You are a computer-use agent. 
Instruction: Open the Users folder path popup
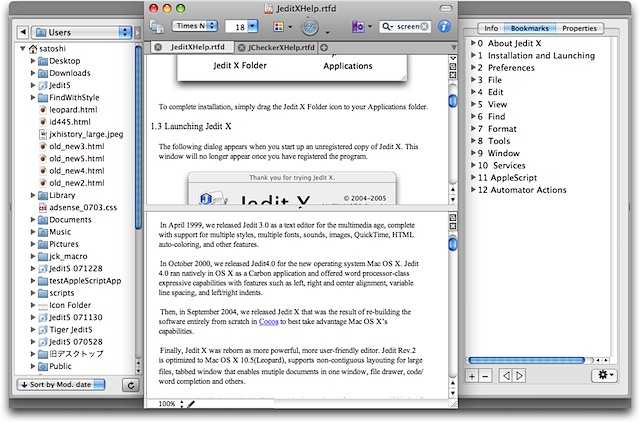(81, 32)
